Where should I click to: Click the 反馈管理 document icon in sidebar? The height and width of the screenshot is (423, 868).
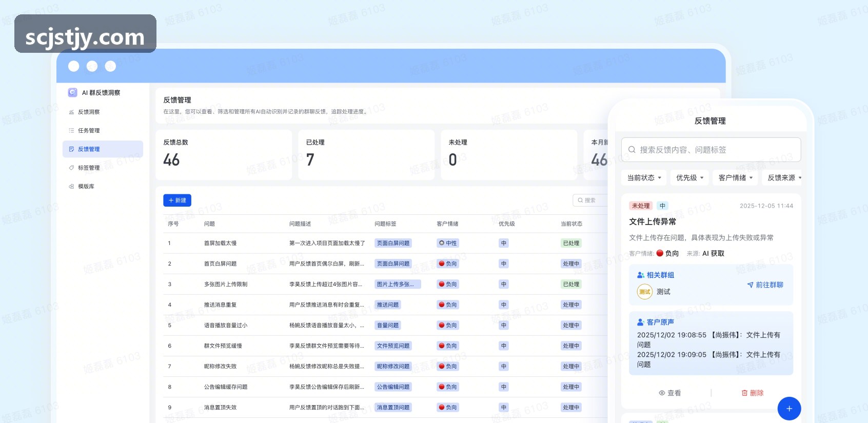71,149
